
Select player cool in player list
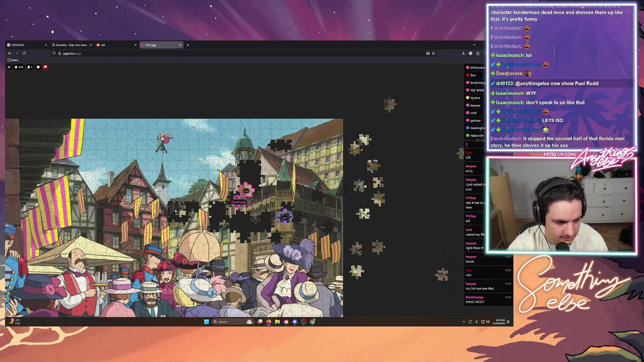475,113
